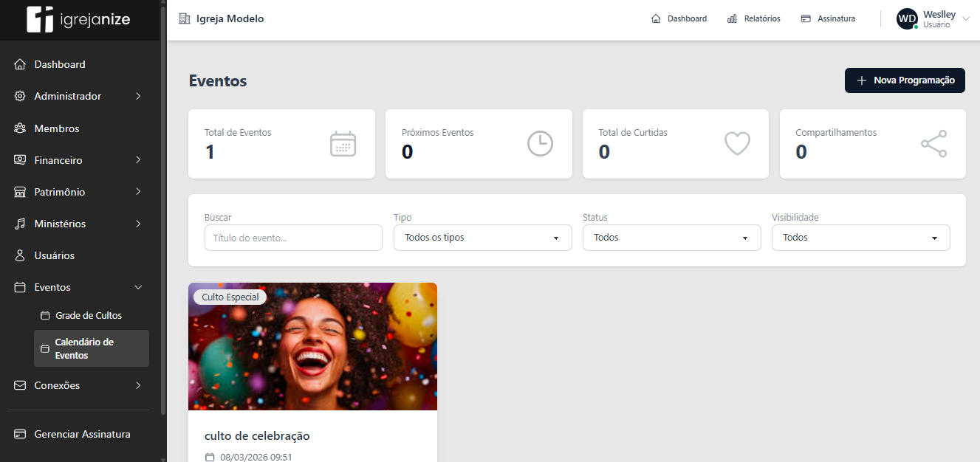The height and width of the screenshot is (462, 980).
Task: Click the clock icon in Próximos Eventos
Action: click(x=540, y=144)
